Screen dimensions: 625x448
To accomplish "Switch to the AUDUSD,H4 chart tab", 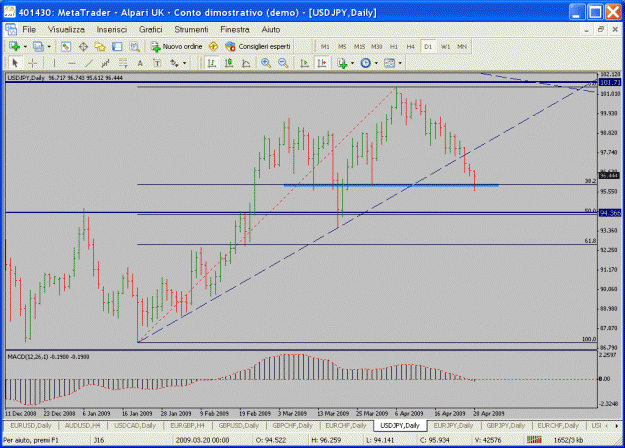I will (x=82, y=426).
